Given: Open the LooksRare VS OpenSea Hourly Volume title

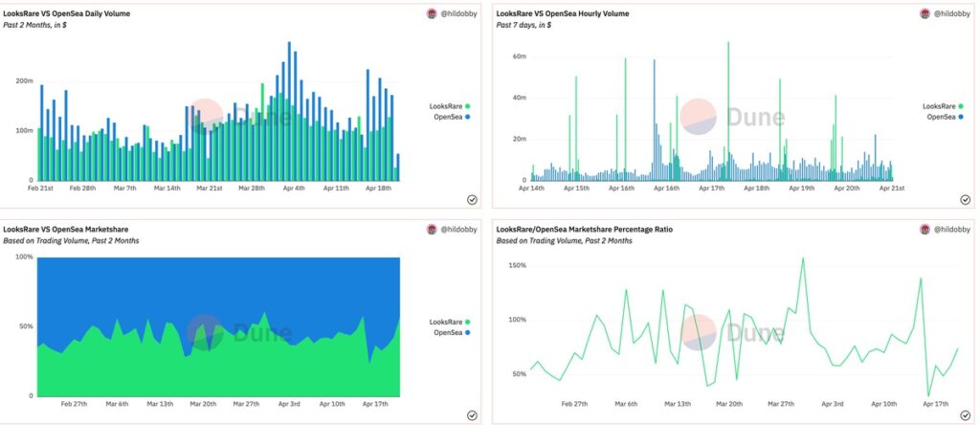Looking at the screenshot, I should coord(563,13).
